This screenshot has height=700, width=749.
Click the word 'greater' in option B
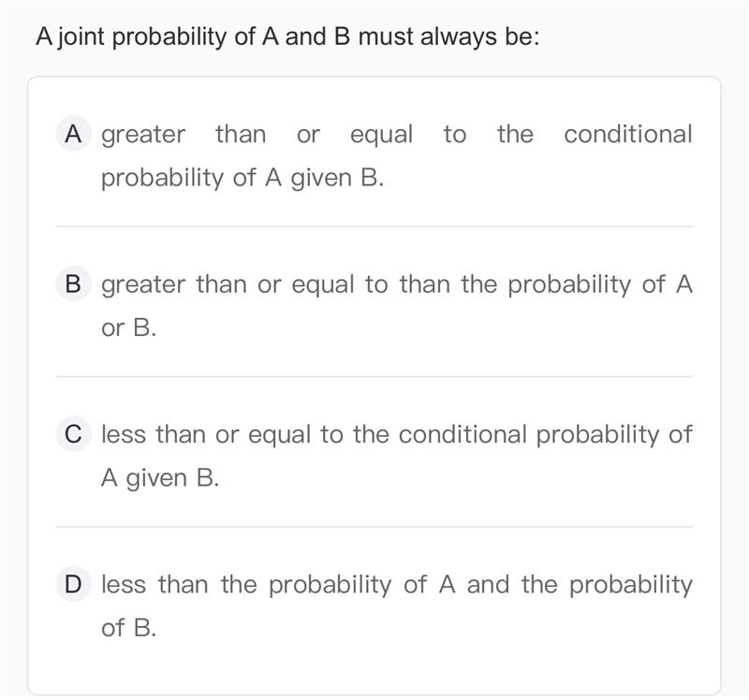(143, 285)
